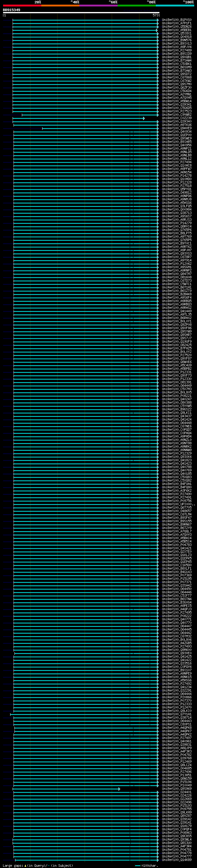
Task: Select hit UniRef100_Q5DNZ6
Action: point(176,26)
